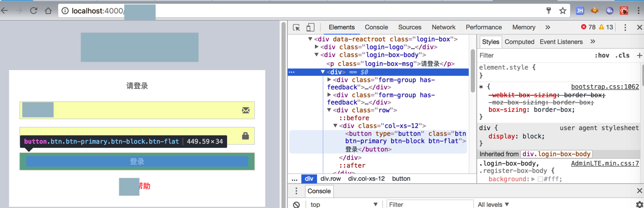Collapse the col-xs-12 div node
Image resolution: width=644 pixels, height=208 pixels.
335,126
